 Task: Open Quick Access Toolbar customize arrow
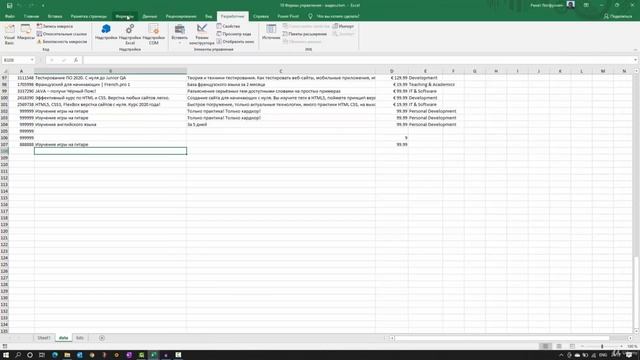[x=43, y=6]
